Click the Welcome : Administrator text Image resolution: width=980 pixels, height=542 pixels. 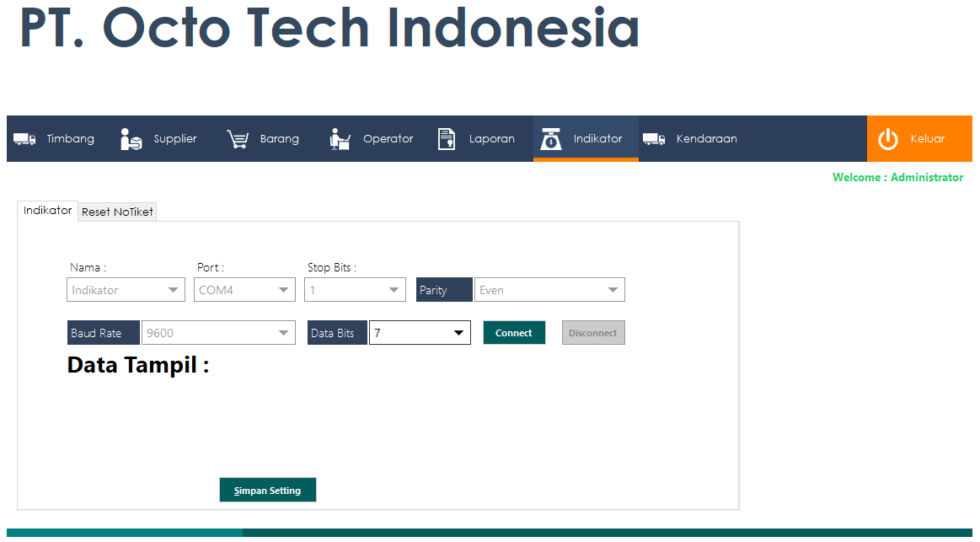pos(897,178)
